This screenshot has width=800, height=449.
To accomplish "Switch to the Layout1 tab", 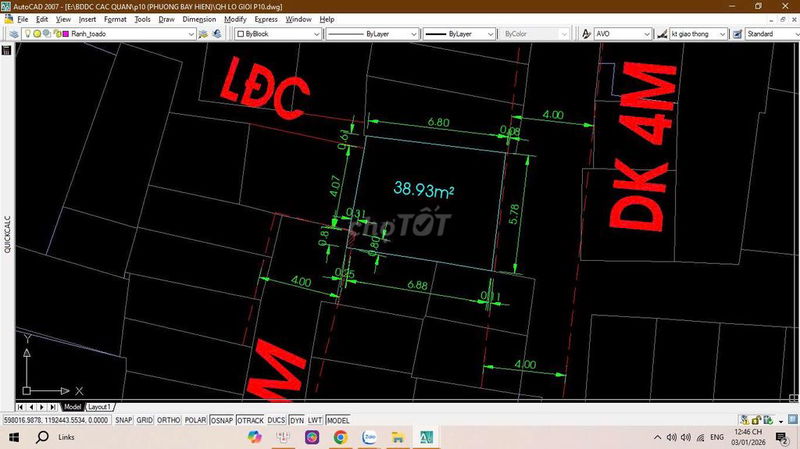I will (99, 407).
